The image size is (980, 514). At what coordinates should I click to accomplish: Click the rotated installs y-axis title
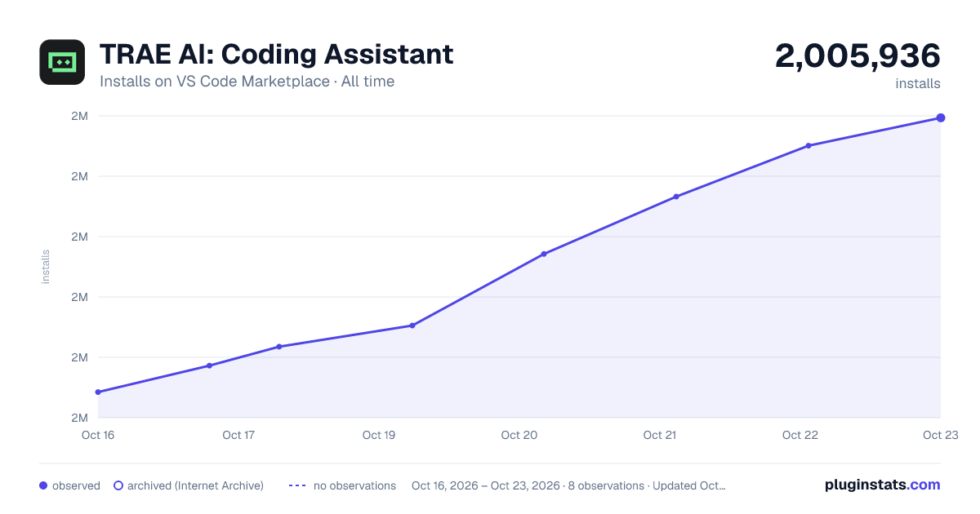pyautogui.click(x=46, y=267)
